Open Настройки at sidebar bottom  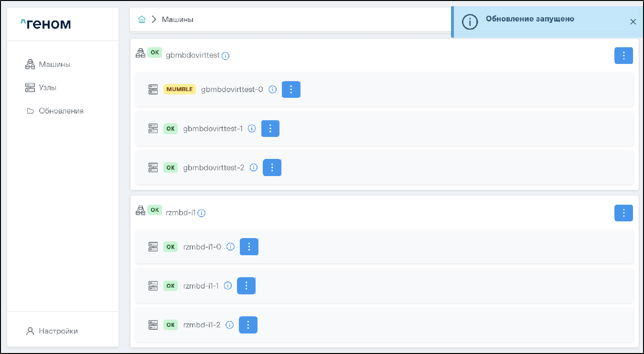tap(58, 331)
